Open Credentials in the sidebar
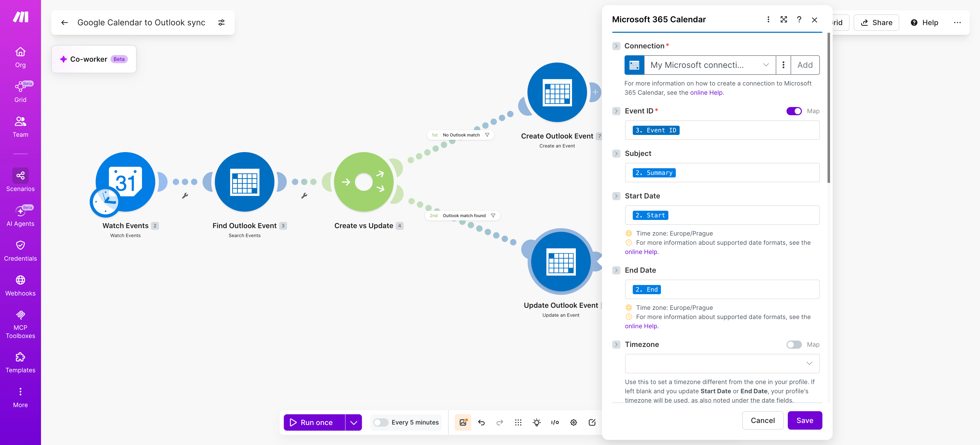Image resolution: width=980 pixels, height=445 pixels. [20, 251]
